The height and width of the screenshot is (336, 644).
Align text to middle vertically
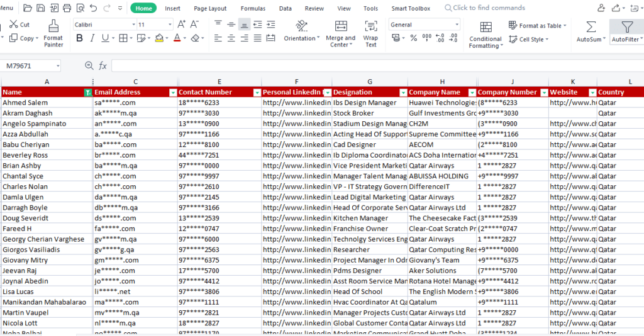[231, 24]
